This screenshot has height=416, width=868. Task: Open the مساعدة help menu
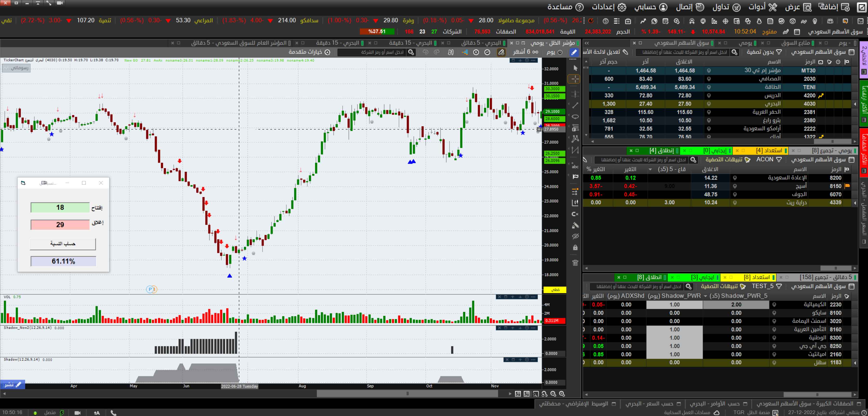pos(565,7)
